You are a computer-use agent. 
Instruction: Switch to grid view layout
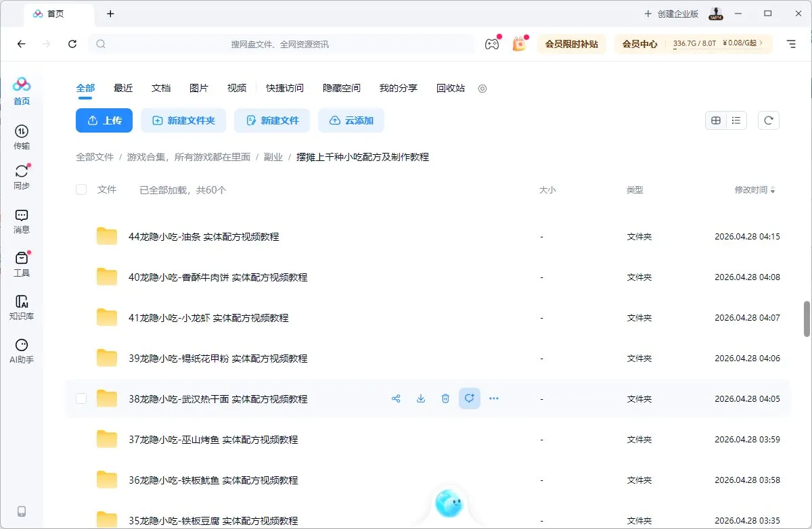(x=716, y=120)
